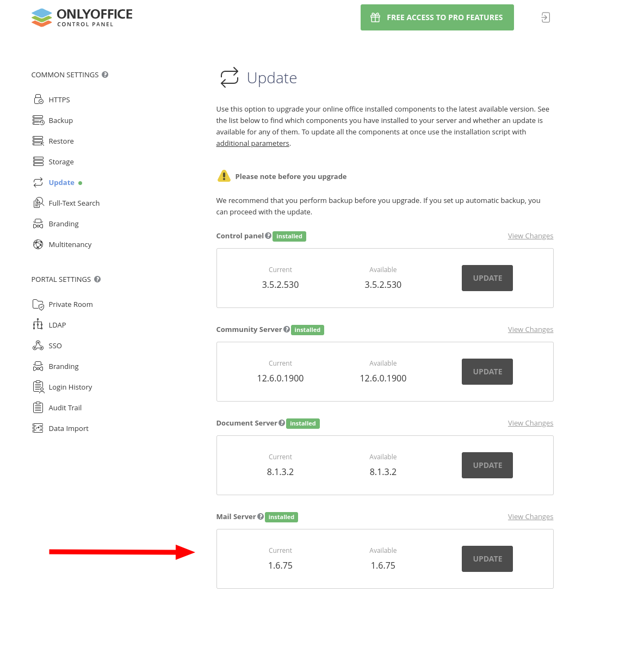Click help icon beside Portal Settings
This screenshot has width=644, height=647.
(x=97, y=279)
